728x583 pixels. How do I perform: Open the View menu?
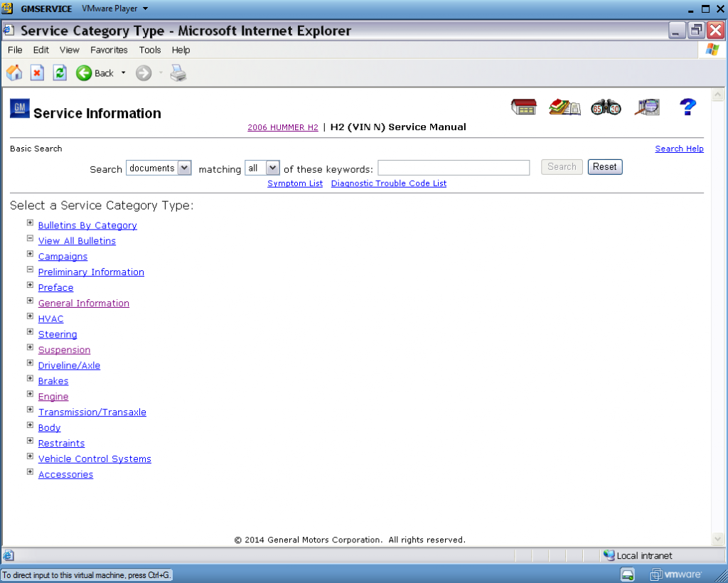coord(70,50)
